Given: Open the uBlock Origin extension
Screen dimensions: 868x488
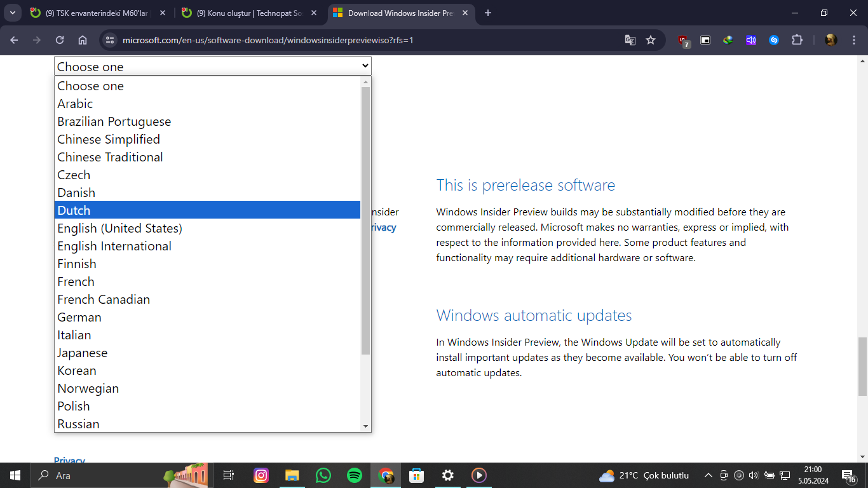Looking at the screenshot, I should coord(684,41).
